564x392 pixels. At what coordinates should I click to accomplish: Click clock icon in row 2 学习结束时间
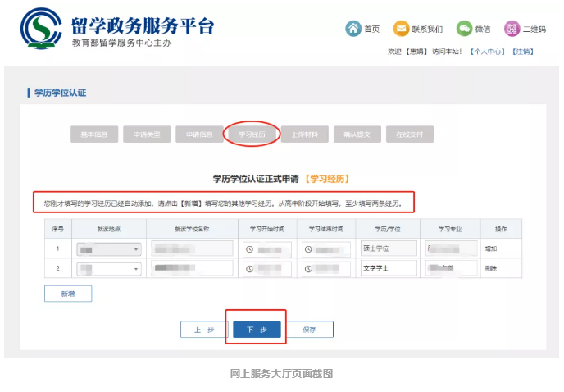(309, 269)
